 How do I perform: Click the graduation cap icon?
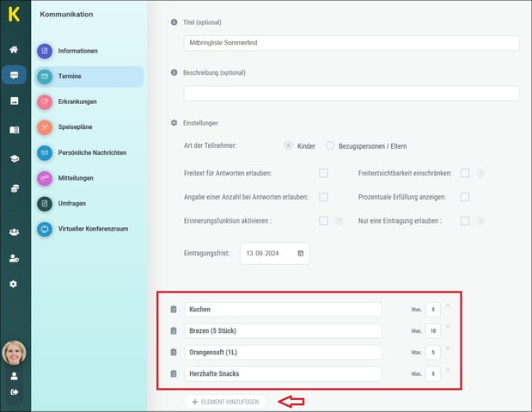pos(15,158)
